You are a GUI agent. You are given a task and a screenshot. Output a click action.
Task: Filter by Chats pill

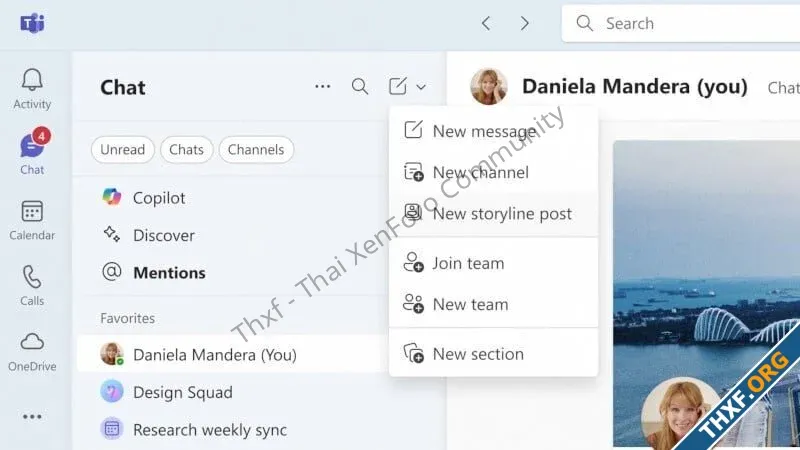(186, 149)
